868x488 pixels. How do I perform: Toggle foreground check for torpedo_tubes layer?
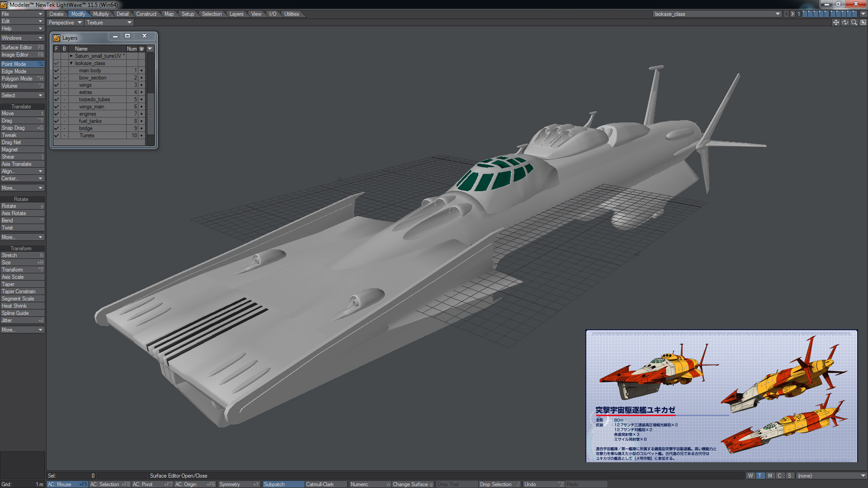point(57,99)
